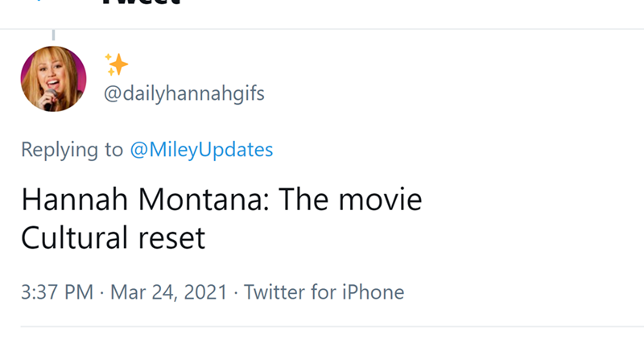This screenshot has width=644, height=343.
Task: Click the thread connector line above the avatar
Action: tap(53, 35)
